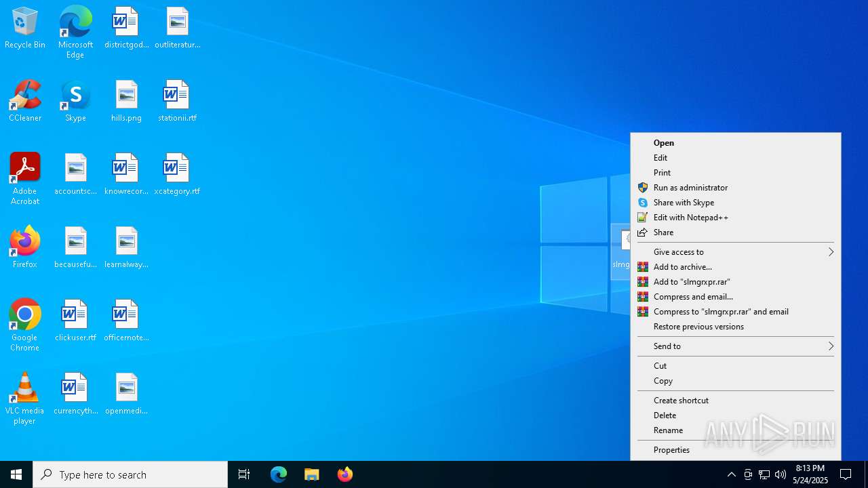Select the becausefu... image file icon
This screenshot has width=868, height=488.
[75, 248]
